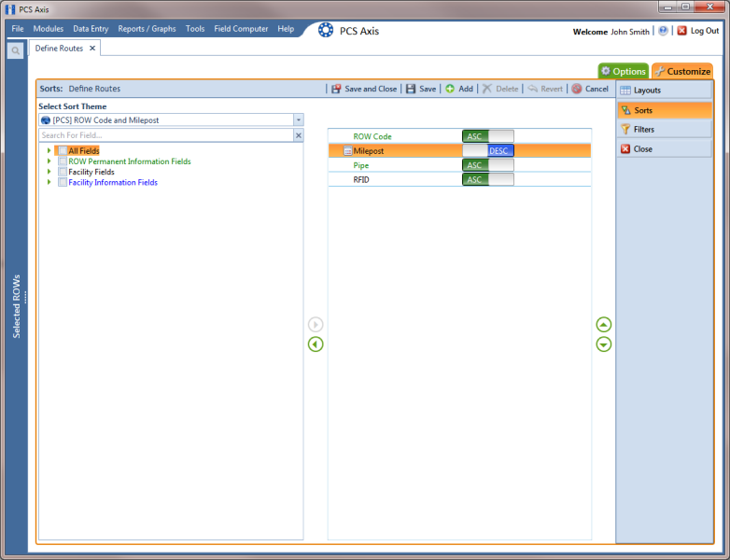
Task: Toggle Milepost DESC sort switch
Action: (488, 151)
